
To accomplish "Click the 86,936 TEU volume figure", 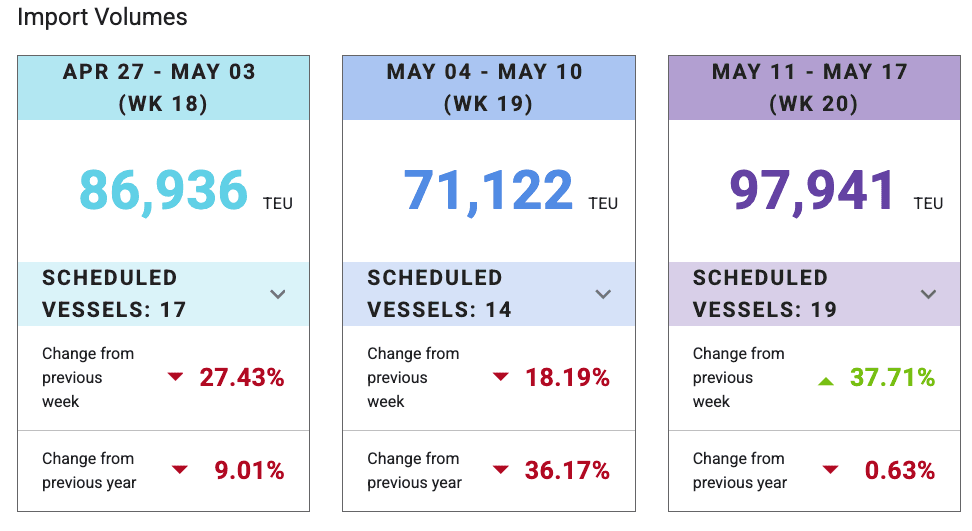I will pyautogui.click(x=164, y=190).
